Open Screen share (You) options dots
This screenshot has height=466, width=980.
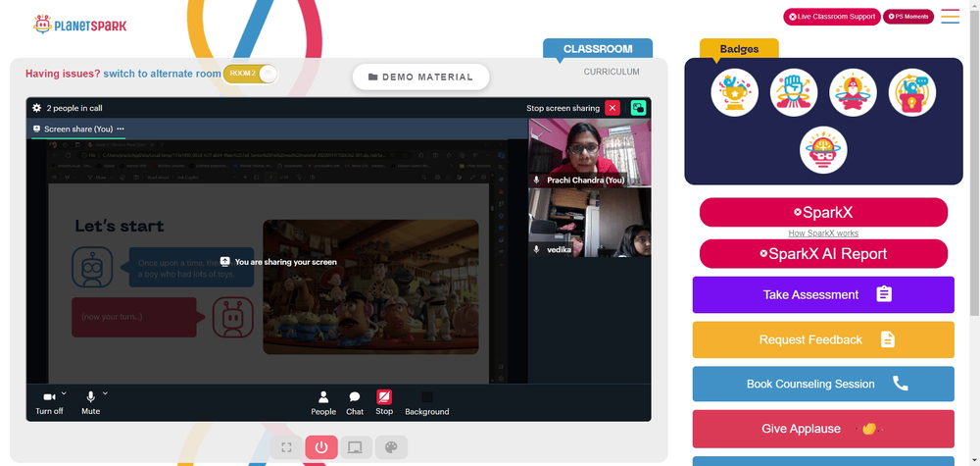121,129
